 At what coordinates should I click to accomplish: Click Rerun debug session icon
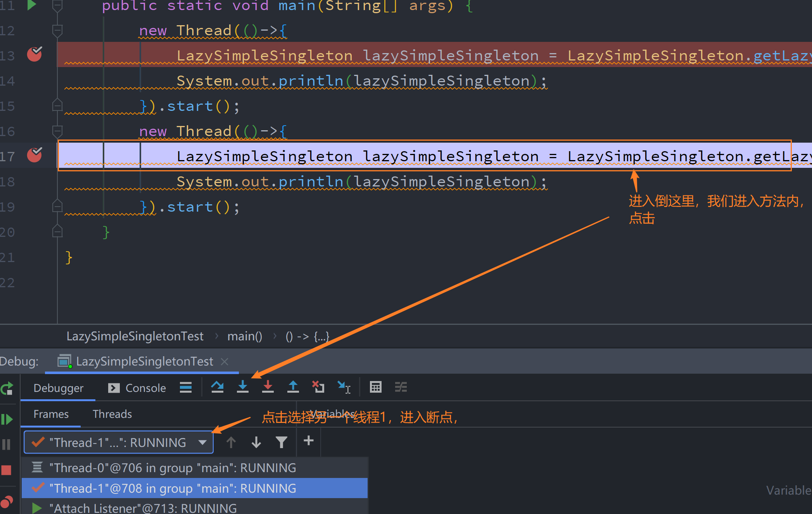click(x=7, y=388)
